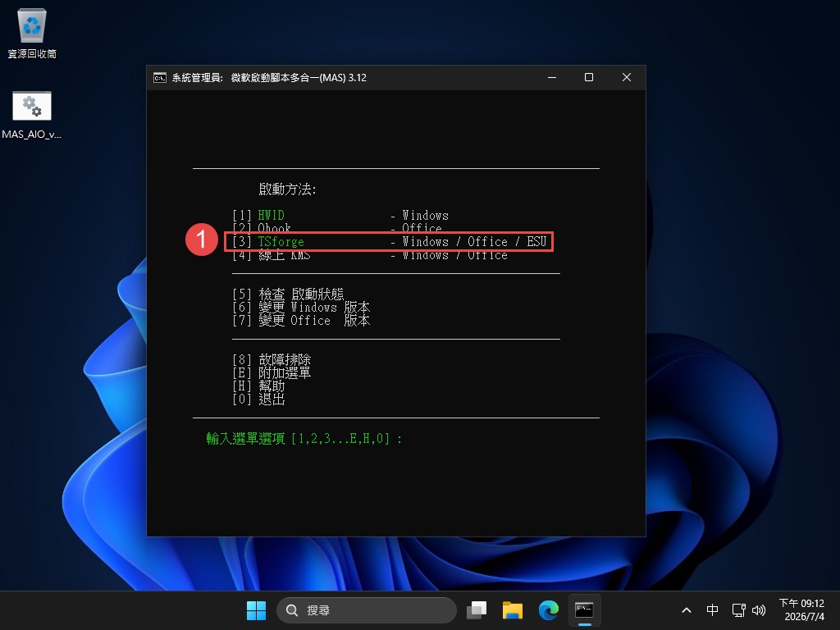The image size is (840, 630).
Task: Click the menu option input prompt line
Action: pyautogui.click(x=304, y=439)
